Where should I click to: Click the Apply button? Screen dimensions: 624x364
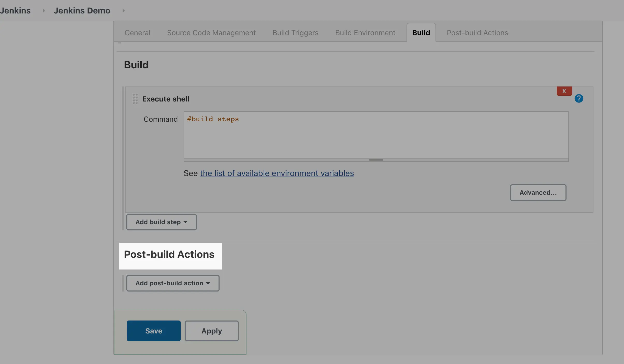tap(212, 331)
